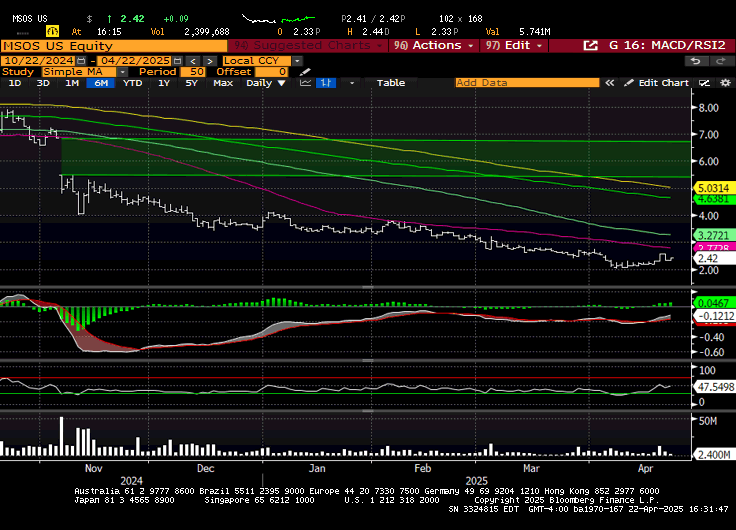Click the Val 5.741M value

coord(535,32)
